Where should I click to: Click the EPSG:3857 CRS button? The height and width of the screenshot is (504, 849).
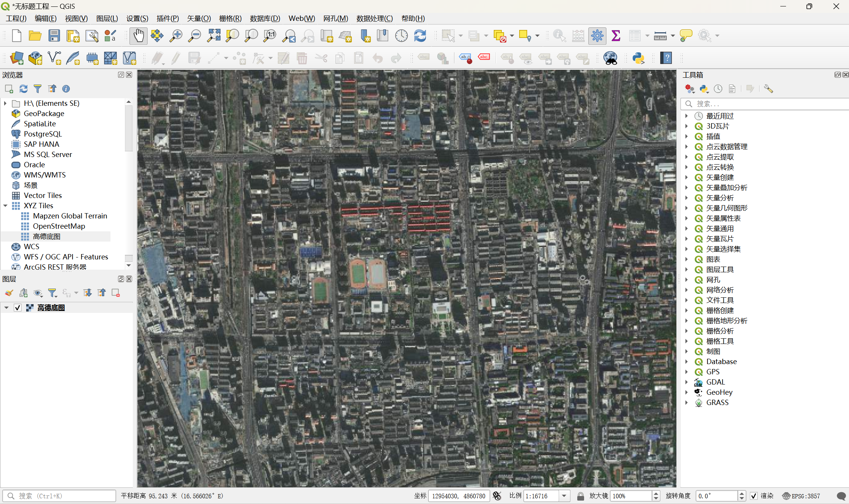pos(801,496)
